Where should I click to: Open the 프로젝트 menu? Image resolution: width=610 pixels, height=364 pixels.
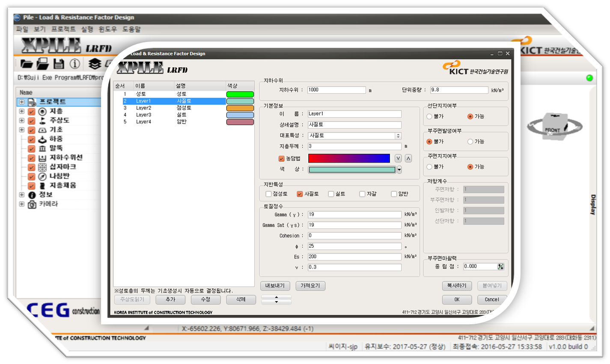point(63,29)
